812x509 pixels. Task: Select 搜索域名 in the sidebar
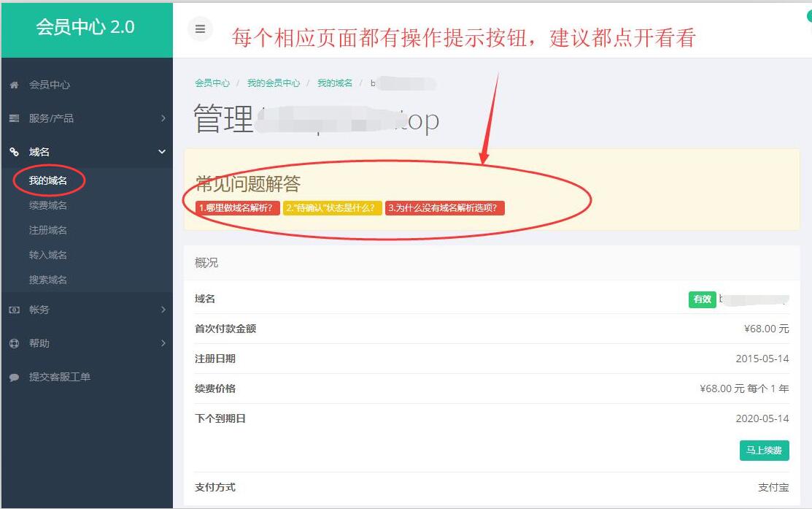coord(47,280)
